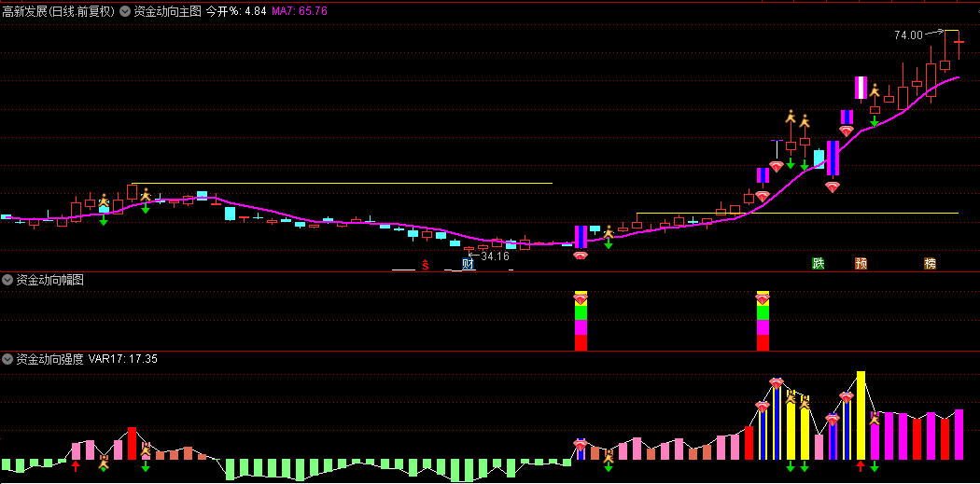Click running-man icon on first magenta strength bar
The image size is (980, 484).
coord(875,419)
